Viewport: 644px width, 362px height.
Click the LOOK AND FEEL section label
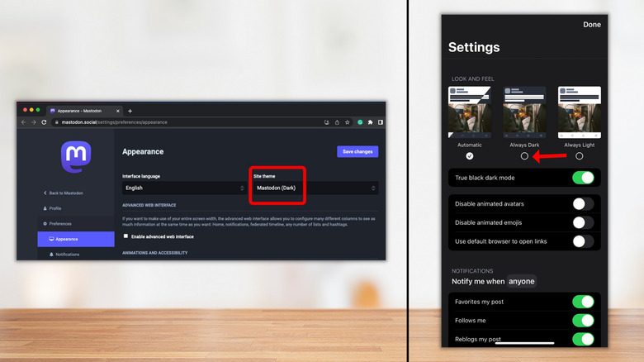point(473,79)
